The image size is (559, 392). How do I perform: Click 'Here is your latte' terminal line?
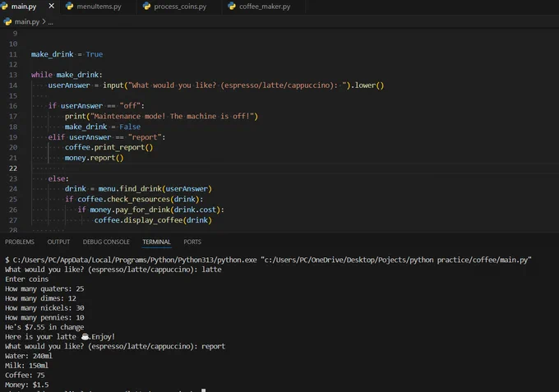click(60, 337)
